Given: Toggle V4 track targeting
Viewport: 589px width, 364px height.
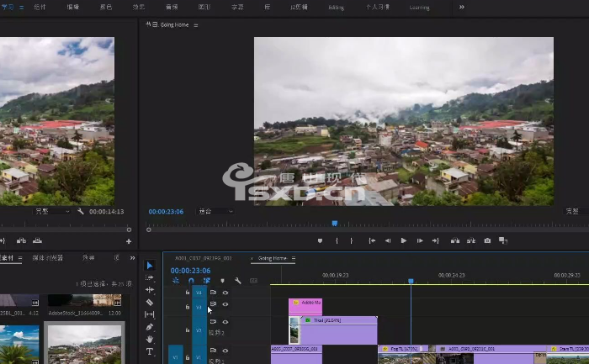Looking at the screenshot, I should pyautogui.click(x=199, y=293).
